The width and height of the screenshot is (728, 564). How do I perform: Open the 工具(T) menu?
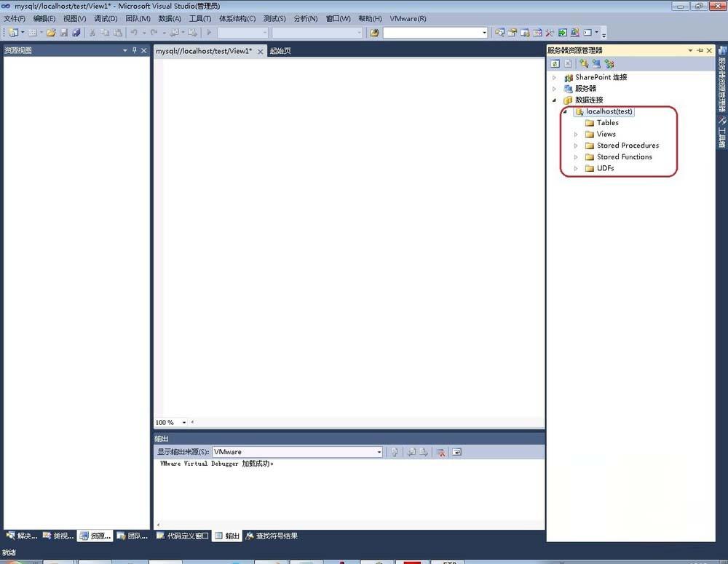pos(200,19)
